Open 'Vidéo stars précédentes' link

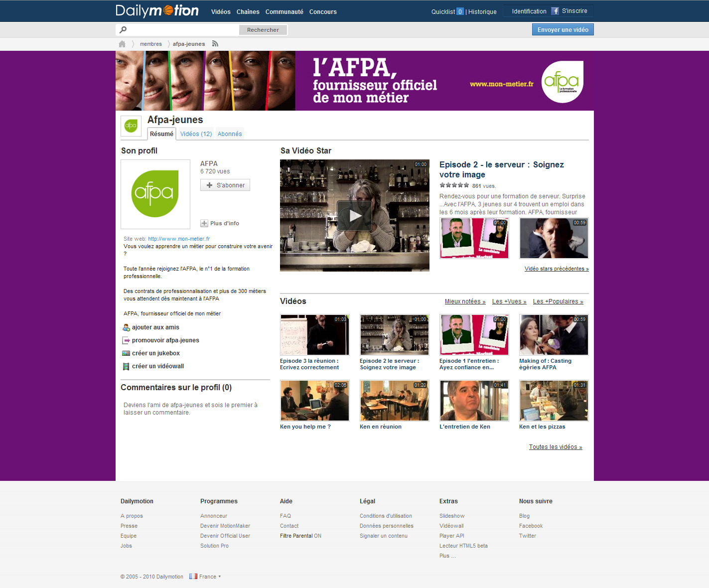click(x=557, y=269)
